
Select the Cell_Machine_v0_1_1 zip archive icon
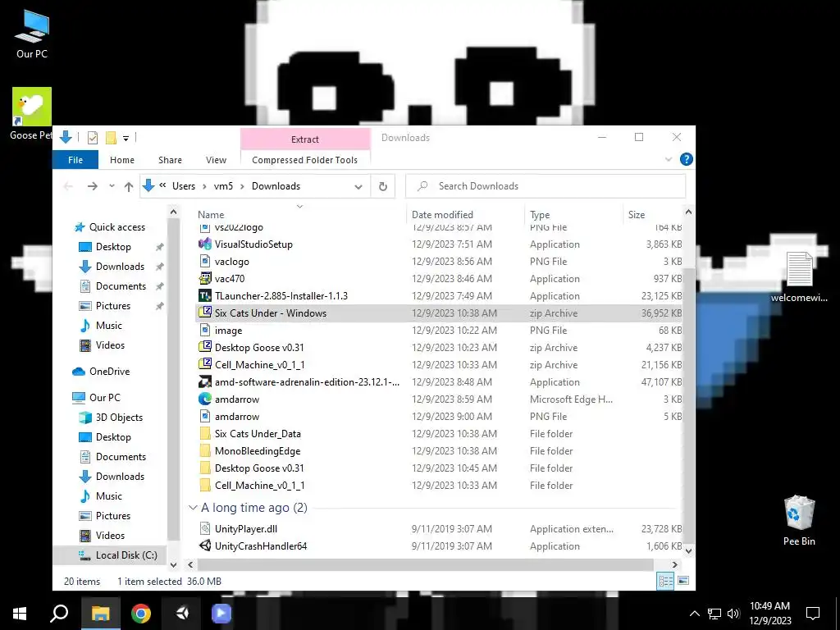pos(204,363)
